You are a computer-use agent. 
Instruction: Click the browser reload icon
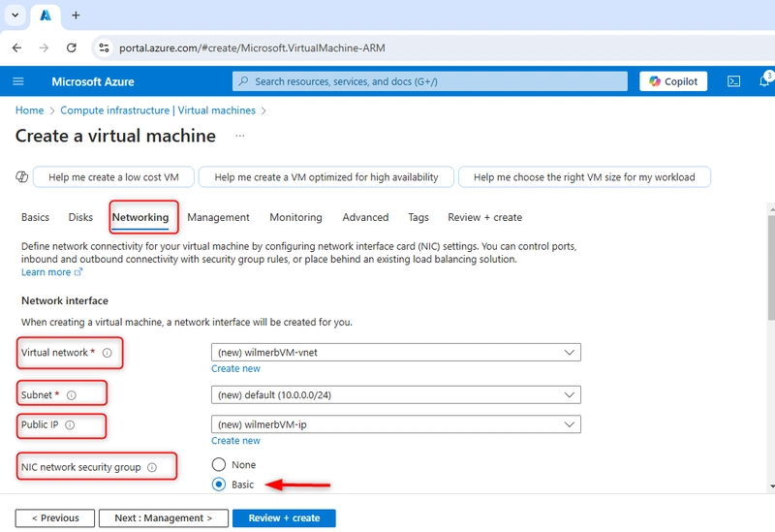[72, 47]
